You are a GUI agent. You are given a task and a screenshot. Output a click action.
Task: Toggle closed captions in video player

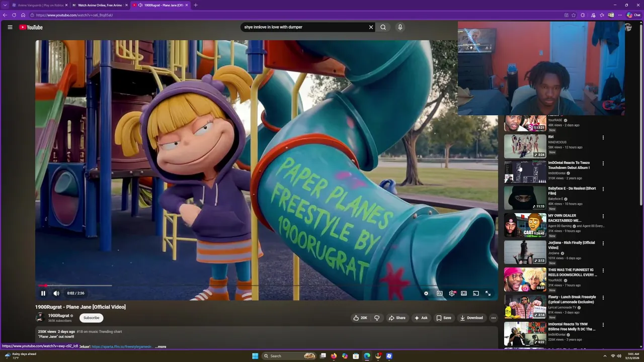tap(440, 293)
